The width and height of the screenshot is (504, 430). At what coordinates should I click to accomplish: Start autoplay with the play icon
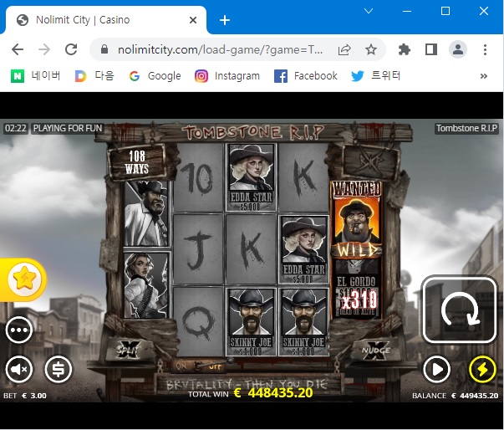(x=436, y=370)
